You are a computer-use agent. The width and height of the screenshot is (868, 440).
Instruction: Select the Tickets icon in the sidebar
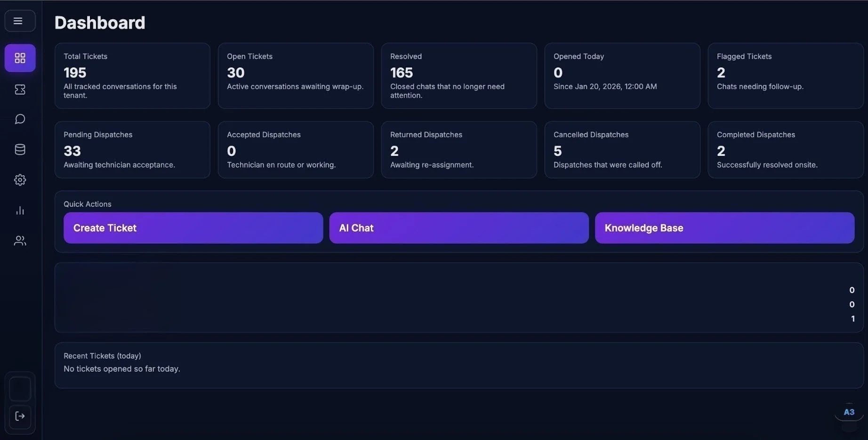tap(20, 89)
